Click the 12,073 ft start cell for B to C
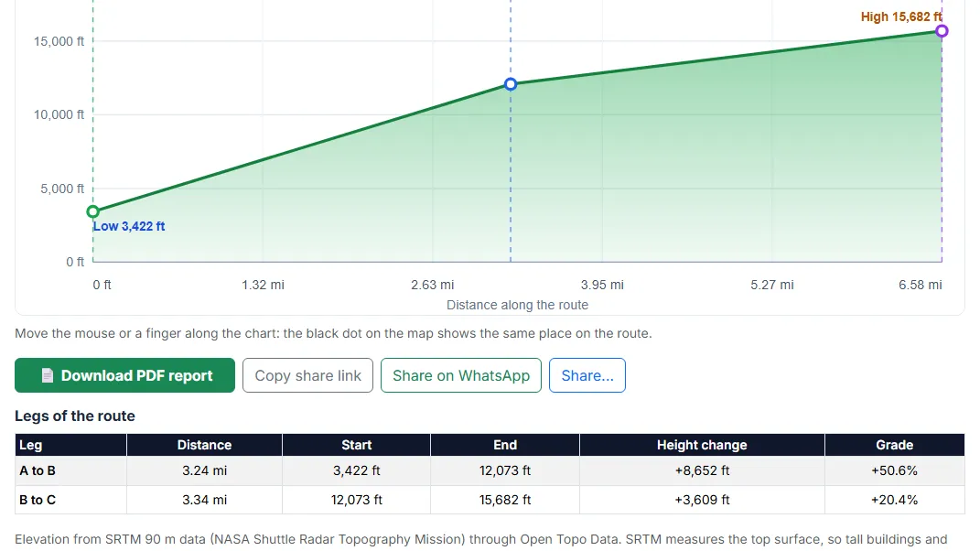 click(x=356, y=500)
